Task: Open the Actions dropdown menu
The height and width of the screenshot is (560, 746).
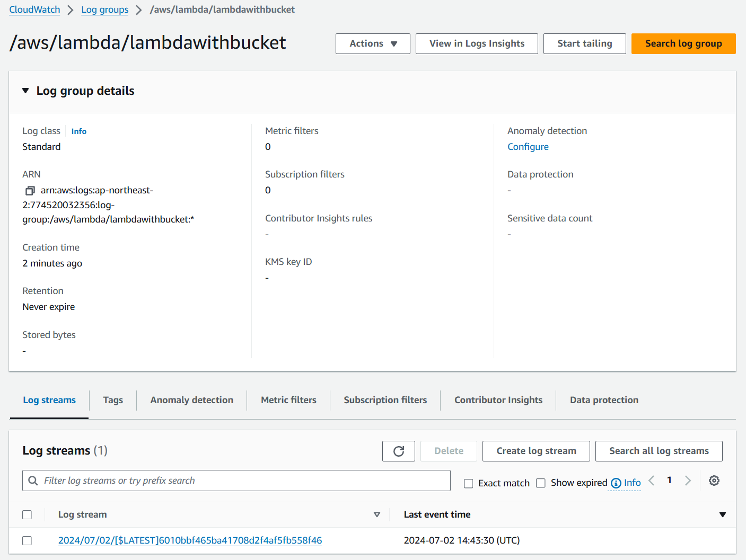Action: (x=373, y=43)
